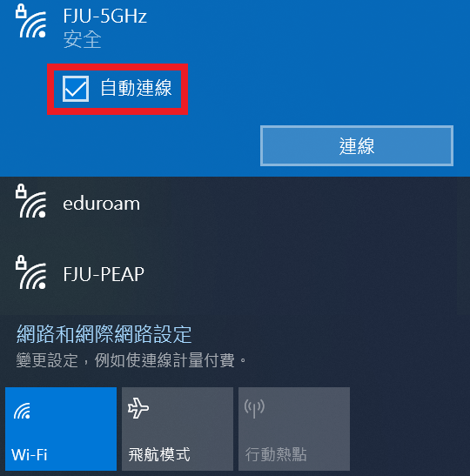
Task: Enable 飛航模式 airplane mode label
Action: pos(159,455)
